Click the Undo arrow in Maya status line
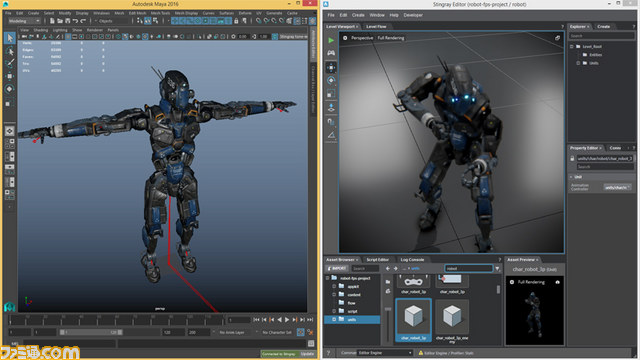The width and height of the screenshot is (640, 360). point(75,21)
